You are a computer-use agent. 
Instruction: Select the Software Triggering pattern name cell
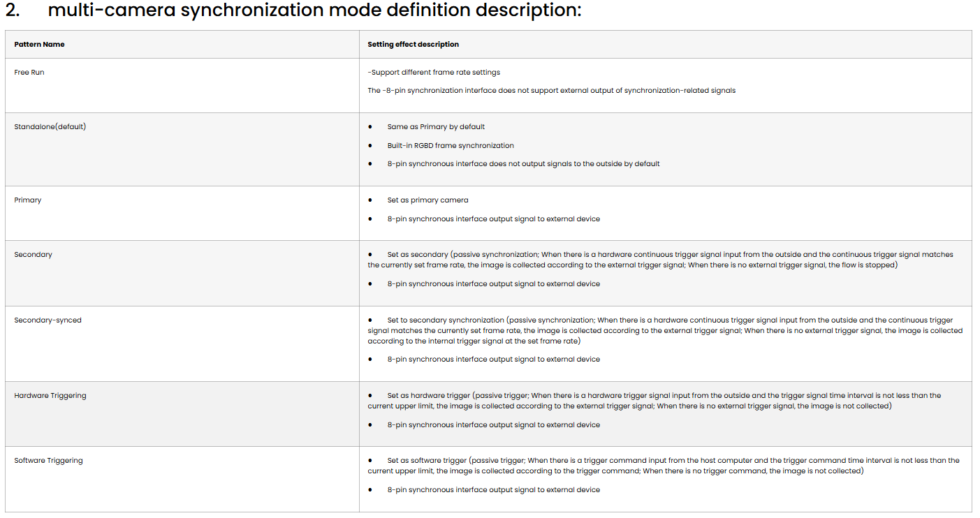[48, 460]
